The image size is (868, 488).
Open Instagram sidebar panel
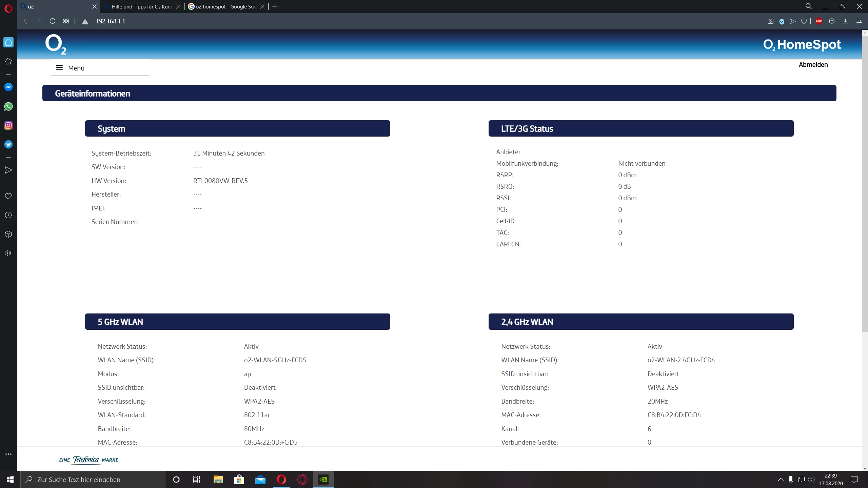tap(8, 125)
